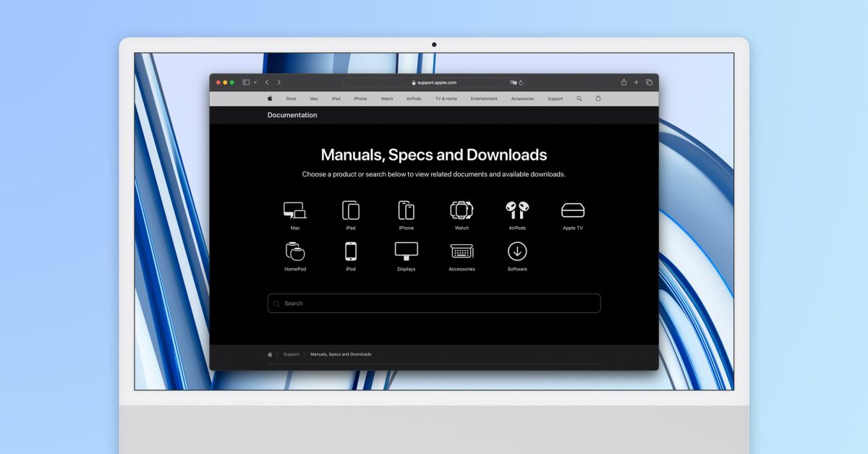Viewport: 868px width, 454px height.
Task: Open the Mac menu in navigation bar
Action: pos(314,98)
